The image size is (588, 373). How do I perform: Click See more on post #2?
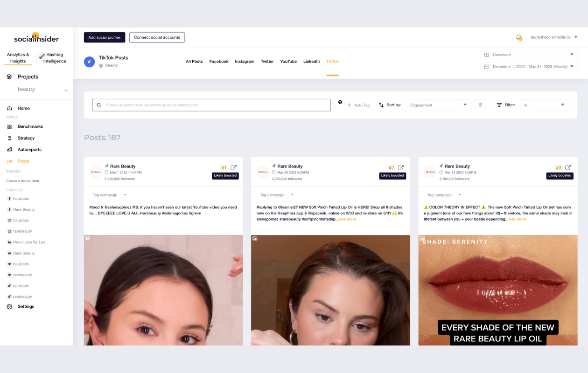348,219
